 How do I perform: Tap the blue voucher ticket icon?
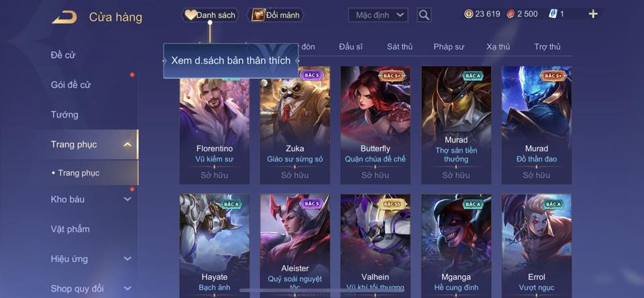(x=553, y=14)
